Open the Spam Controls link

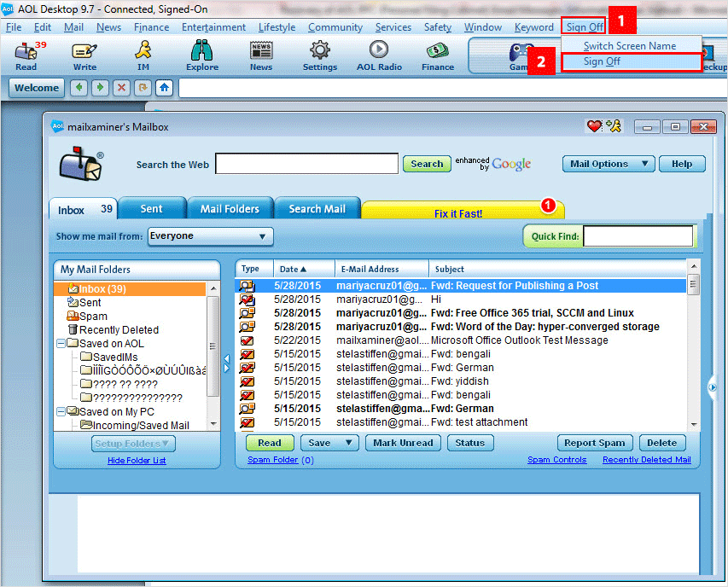pyautogui.click(x=556, y=459)
